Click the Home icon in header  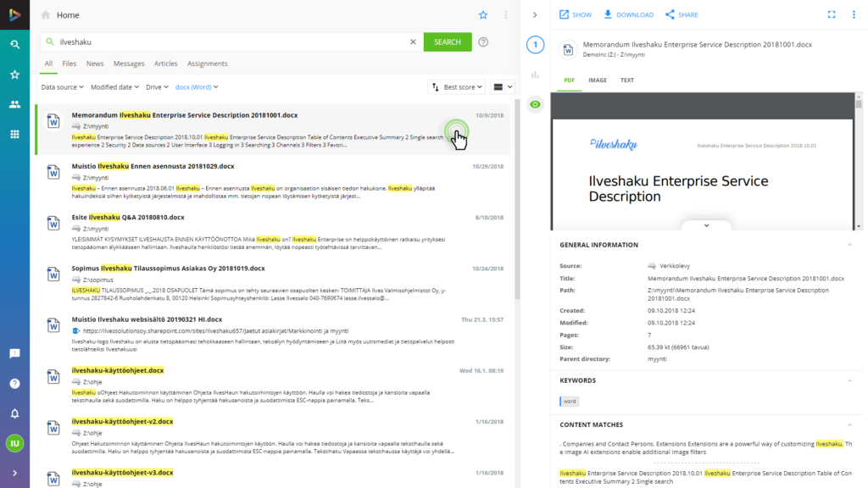(x=46, y=15)
